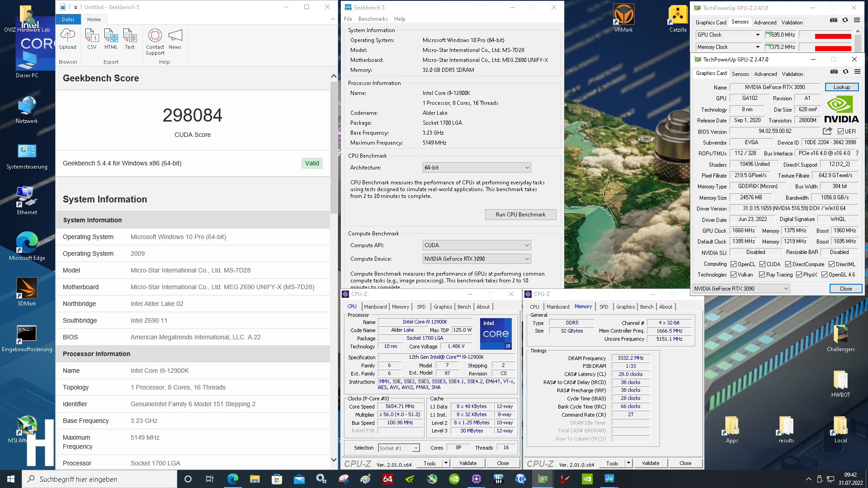Open 3DMark desktop shortcut

tap(27, 292)
